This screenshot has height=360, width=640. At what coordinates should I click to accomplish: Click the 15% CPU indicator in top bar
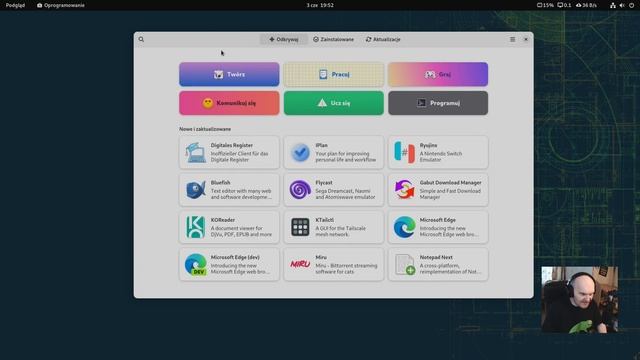[545, 5]
